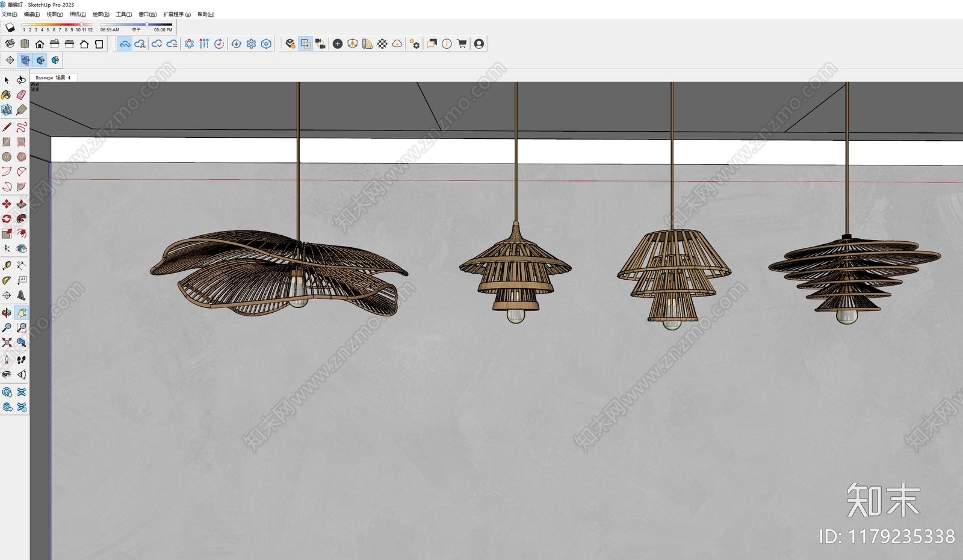Select the Tag tool
Viewport: 963px width, 560px height.
tap(21, 109)
